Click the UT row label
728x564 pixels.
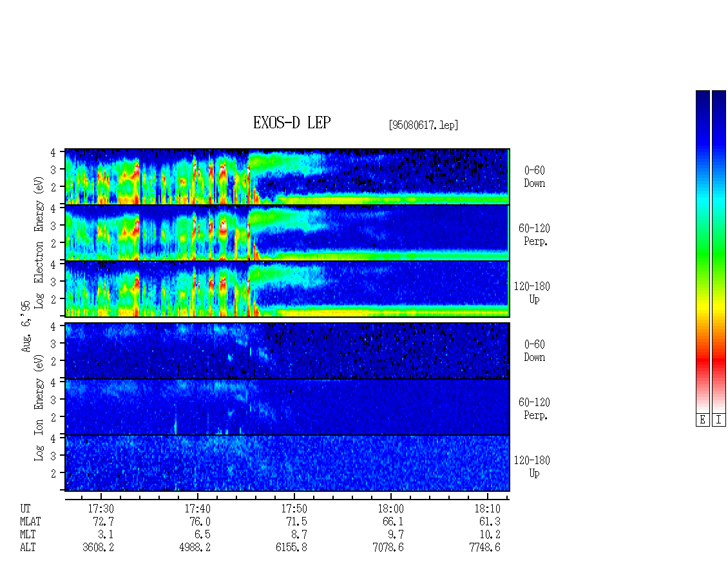(25, 509)
